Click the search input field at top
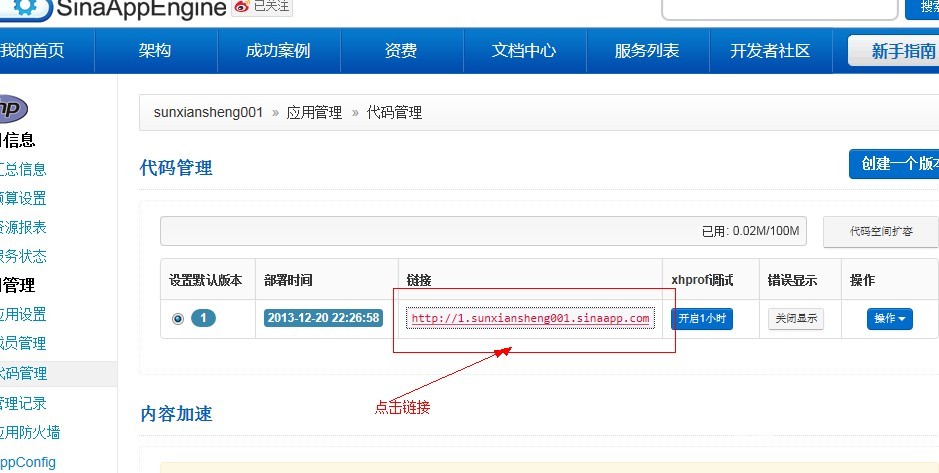The height and width of the screenshot is (473, 939). tap(780, 8)
